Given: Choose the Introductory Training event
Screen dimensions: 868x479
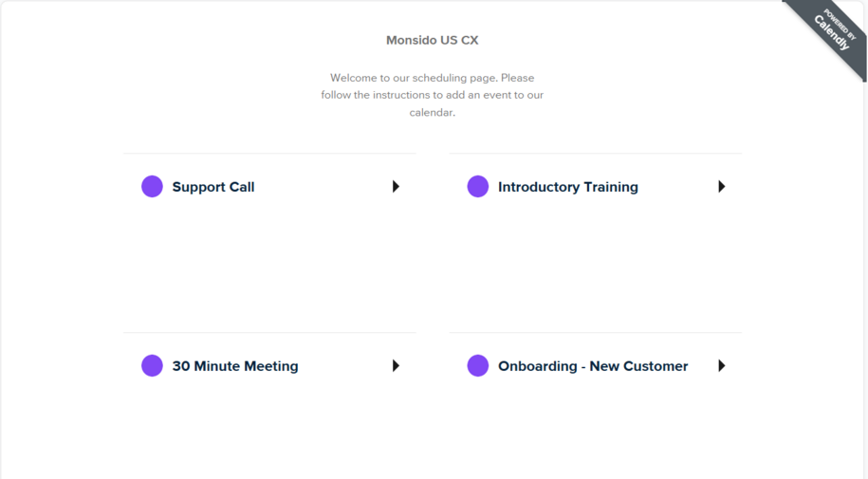Looking at the screenshot, I should coord(568,187).
